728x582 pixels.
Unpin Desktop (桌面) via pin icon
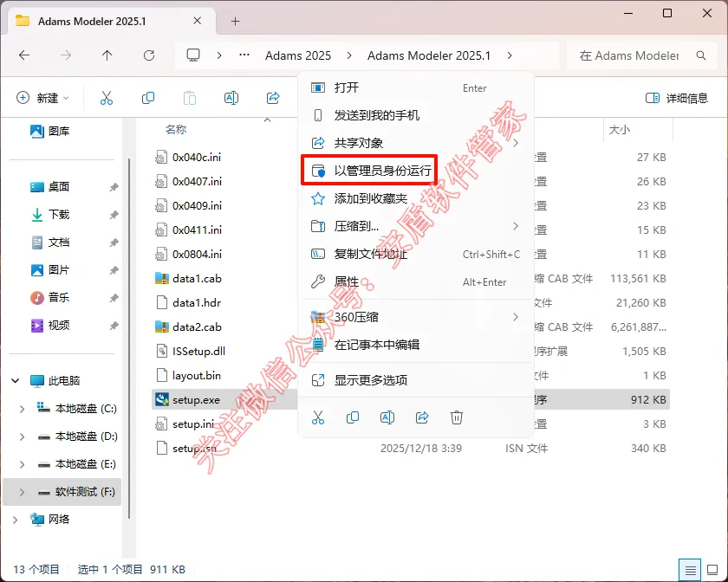[x=114, y=187]
